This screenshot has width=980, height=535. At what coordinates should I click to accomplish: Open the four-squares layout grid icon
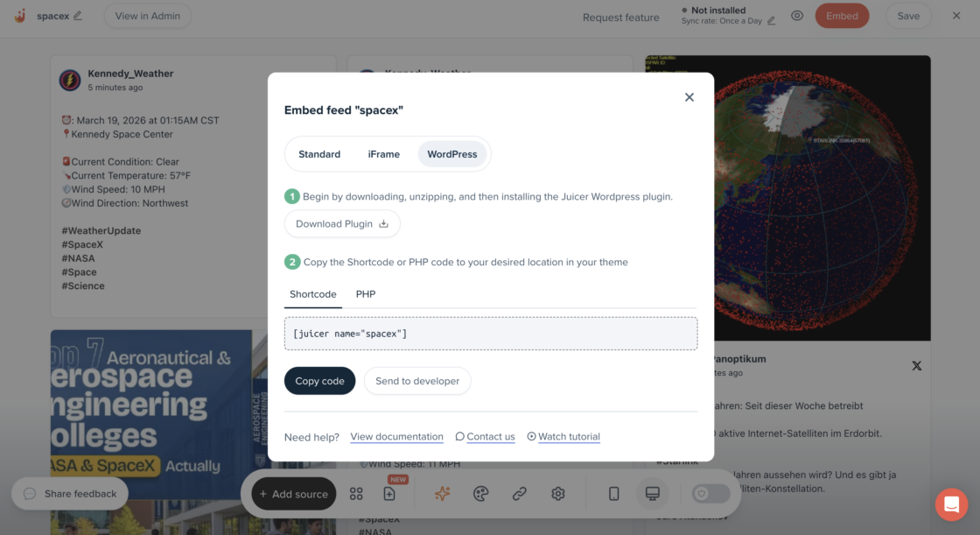point(356,494)
